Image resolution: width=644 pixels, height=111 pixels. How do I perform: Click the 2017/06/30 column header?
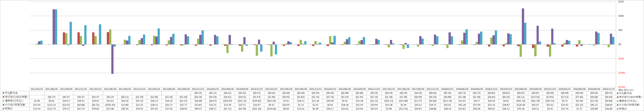pos(403,89)
